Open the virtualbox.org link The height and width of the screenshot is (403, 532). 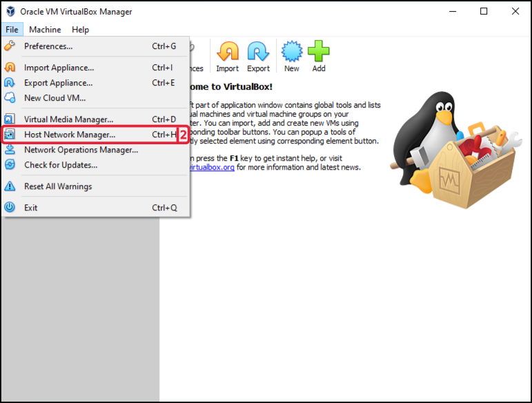[213, 167]
